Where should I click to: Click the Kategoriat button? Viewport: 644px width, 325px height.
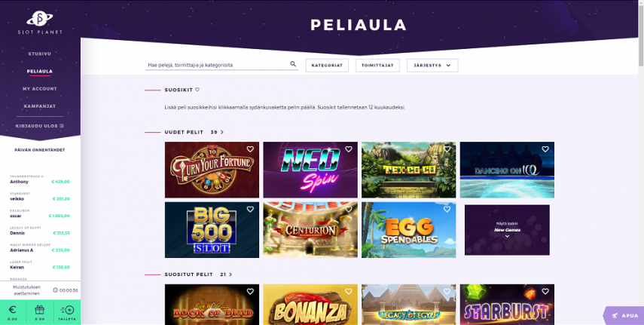coord(327,66)
